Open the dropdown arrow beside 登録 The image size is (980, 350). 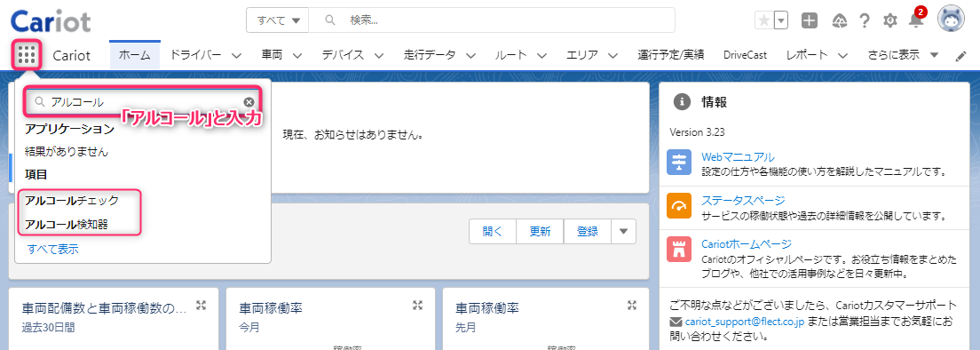pos(624,231)
